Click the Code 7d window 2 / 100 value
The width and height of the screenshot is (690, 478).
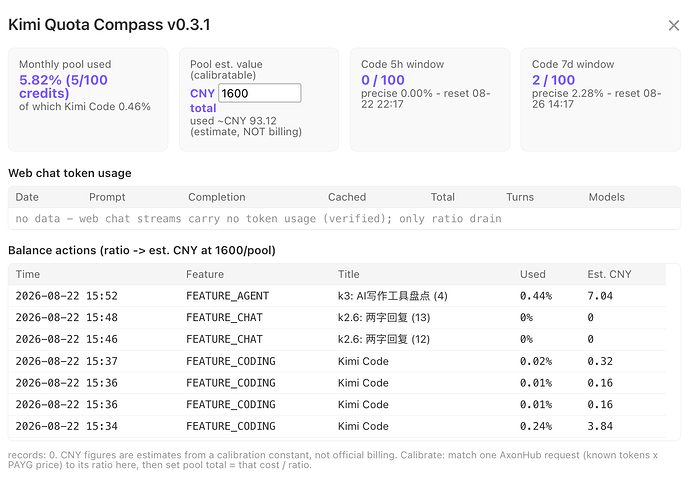tap(554, 80)
